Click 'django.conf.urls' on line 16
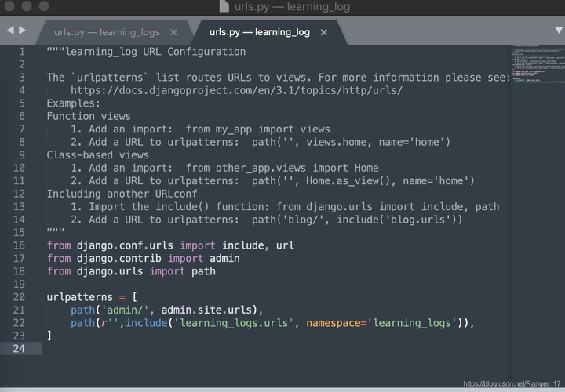This screenshot has width=565, height=392. [x=125, y=245]
